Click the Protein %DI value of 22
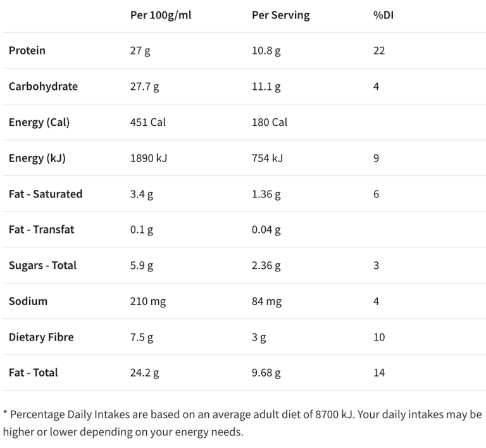 click(379, 51)
